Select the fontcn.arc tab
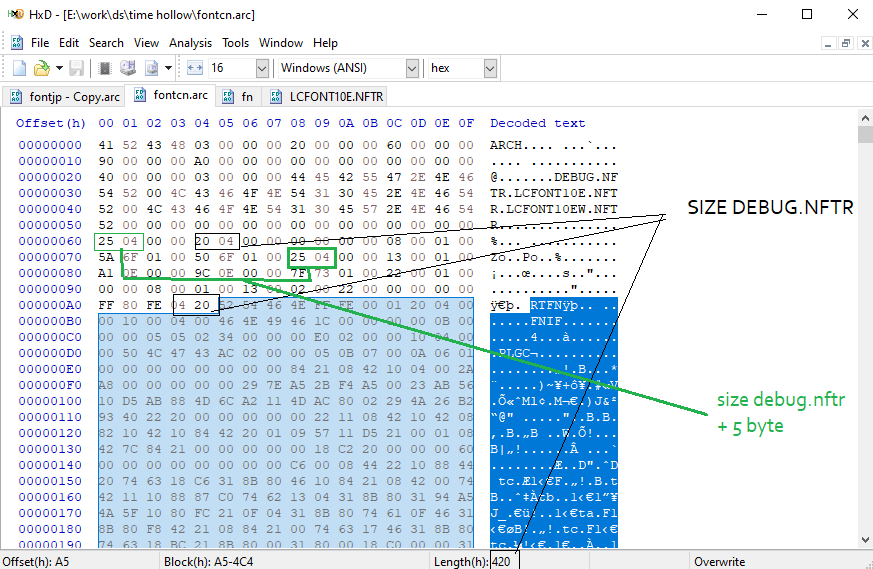 [171, 95]
